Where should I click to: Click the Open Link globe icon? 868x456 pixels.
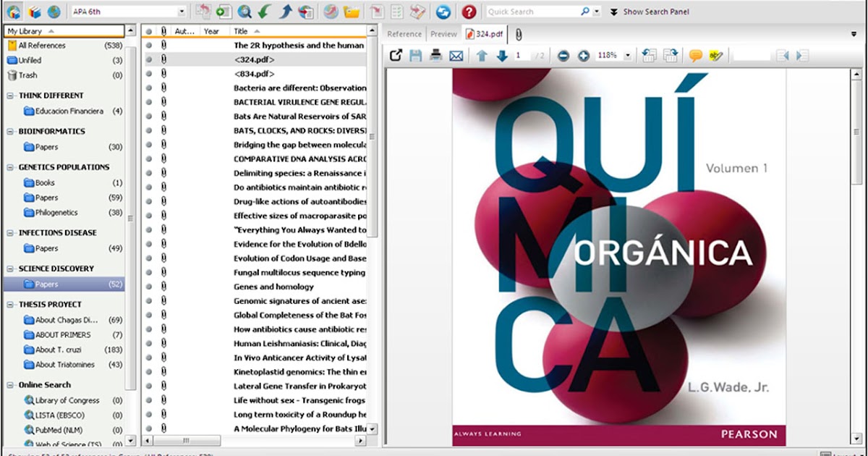(x=330, y=12)
